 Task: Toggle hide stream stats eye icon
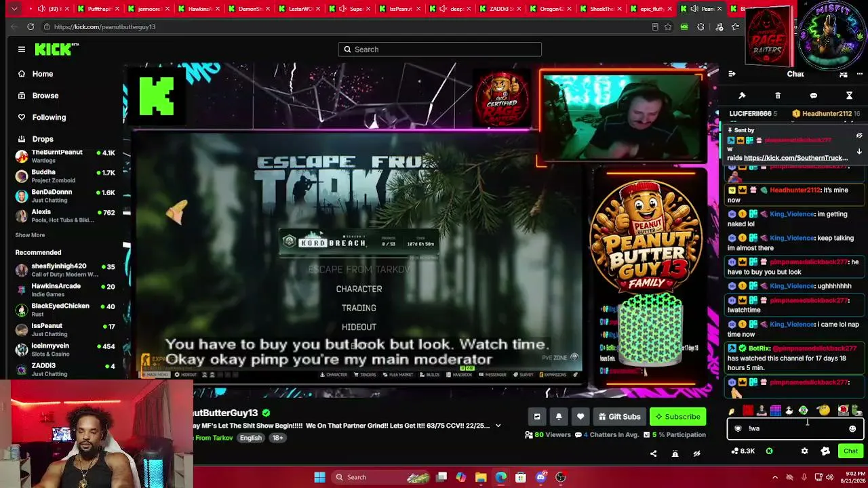pyautogui.click(x=696, y=453)
